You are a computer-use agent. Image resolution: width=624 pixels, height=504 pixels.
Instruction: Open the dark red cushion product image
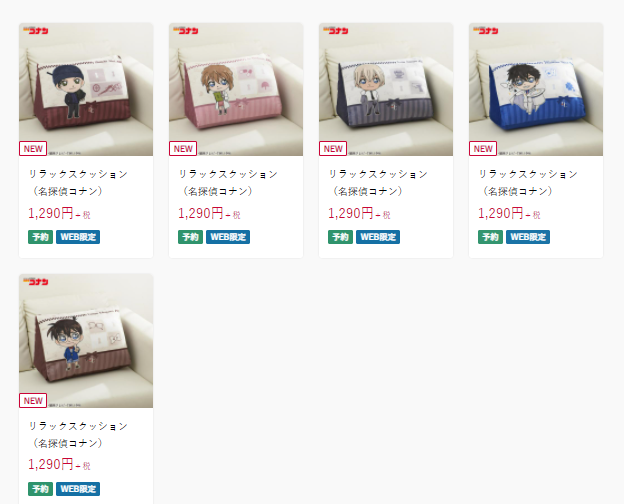tap(86, 89)
